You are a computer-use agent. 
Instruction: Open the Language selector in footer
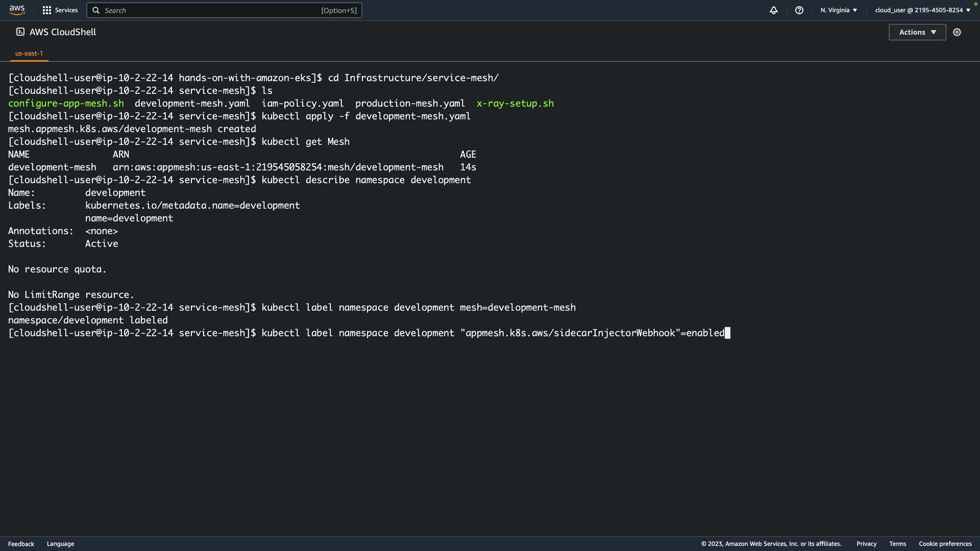tap(60, 544)
